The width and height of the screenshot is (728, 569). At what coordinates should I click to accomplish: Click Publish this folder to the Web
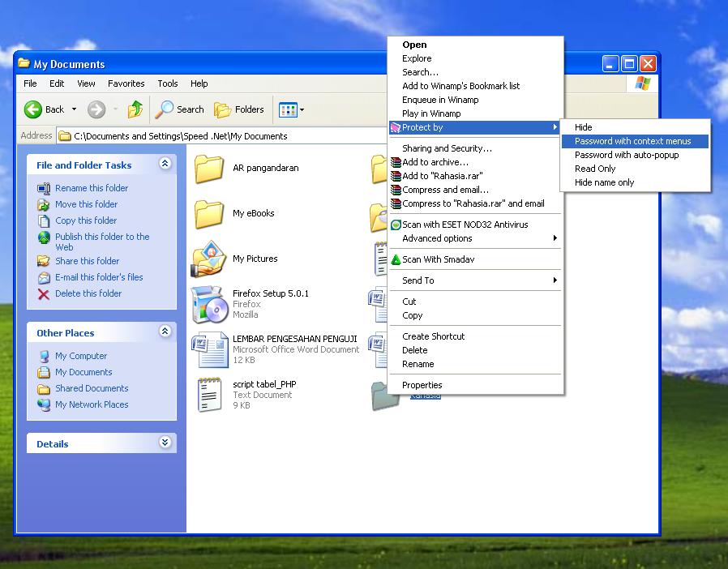(x=102, y=242)
